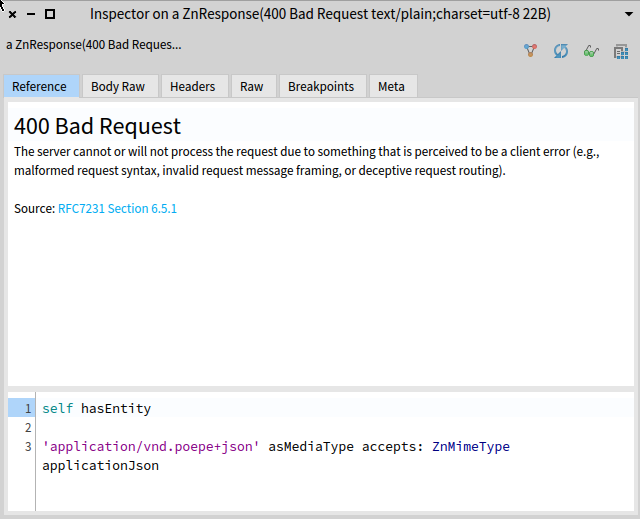640x519 pixels.
Task: Open the green glasses inspect icon
Action: (x=591, y=51)
